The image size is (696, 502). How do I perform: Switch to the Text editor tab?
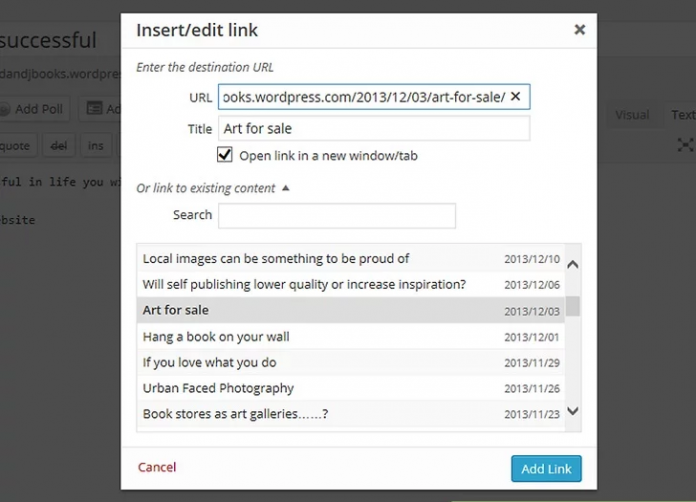684,115
